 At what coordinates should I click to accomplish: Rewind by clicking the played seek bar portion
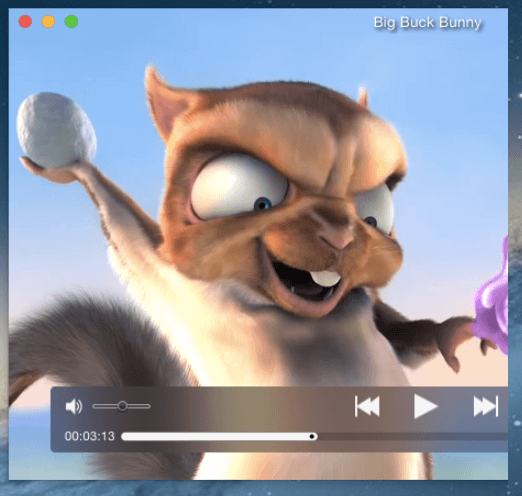click(x=215, y=436)
